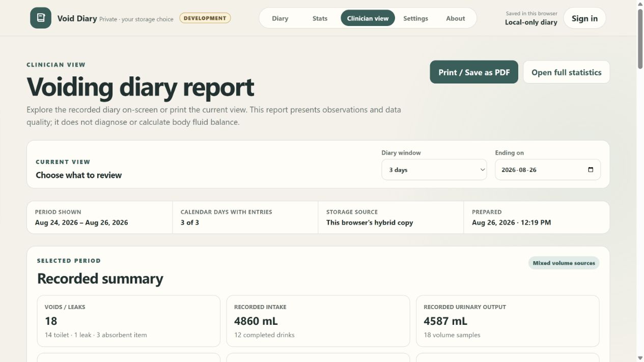Click the 'Choose what to review' text
Viewport: 644px width, 362px height.
(x=79, y=175)
